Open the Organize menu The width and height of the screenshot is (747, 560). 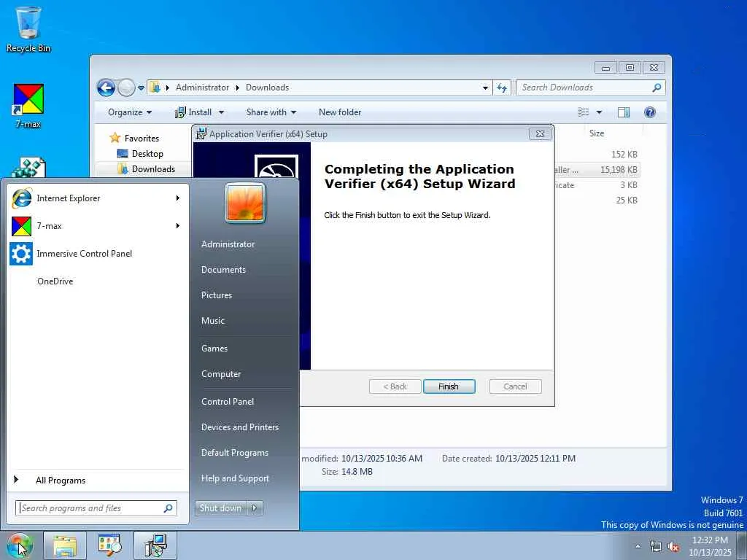130,112
